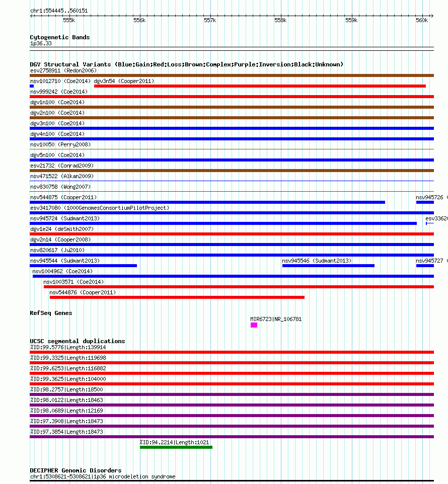
Task: Open nsv1004962 (Coe2014) variant label
Action: click(62, 271)
